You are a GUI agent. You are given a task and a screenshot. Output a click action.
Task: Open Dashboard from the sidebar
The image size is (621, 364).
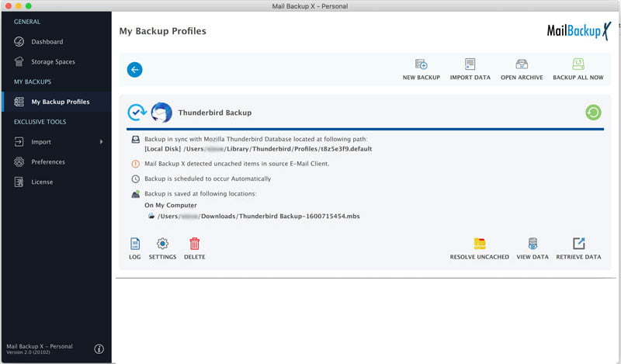click(56, 42)
